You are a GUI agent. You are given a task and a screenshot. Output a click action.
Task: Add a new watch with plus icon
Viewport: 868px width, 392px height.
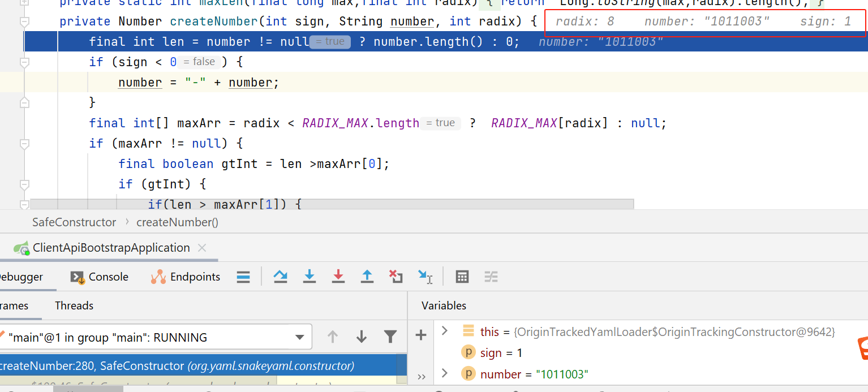coord(420,335)
